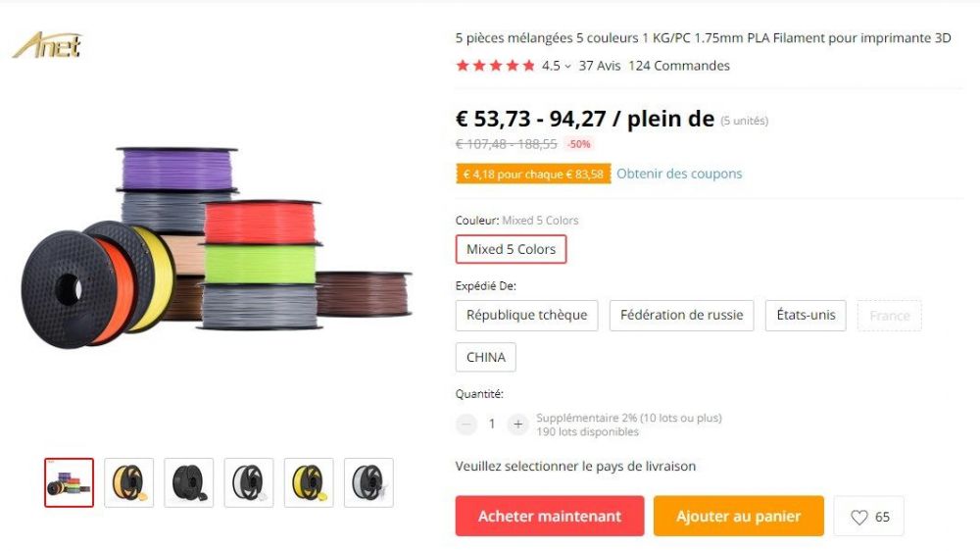Click the Anet brand logo
The image size is (980, 551).
tap(47, 45)
